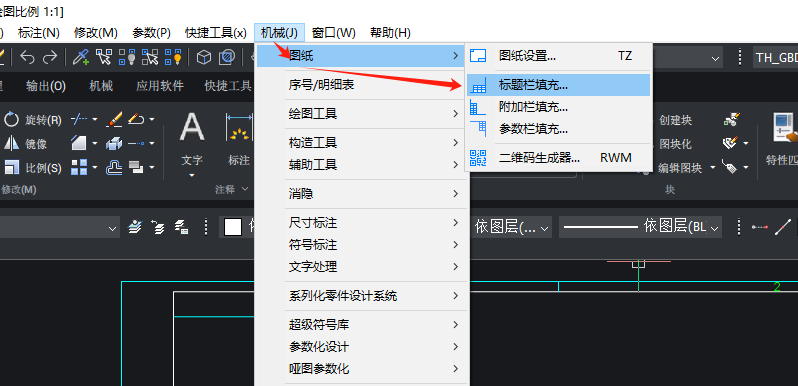Image resolution: width=798 pixels, height=386 pixels.
Task: Open the array tool dropdown arrow
Action: tap(95, 167)
